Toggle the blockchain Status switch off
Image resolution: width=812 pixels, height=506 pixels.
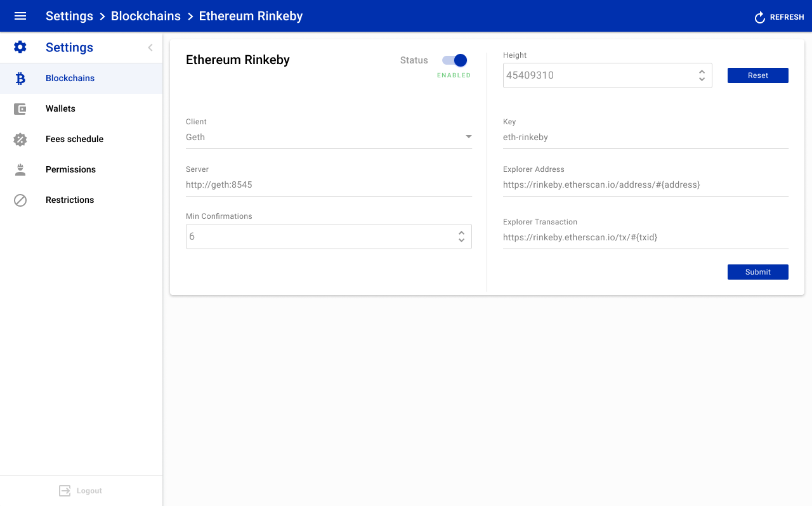tap(455, 60)
